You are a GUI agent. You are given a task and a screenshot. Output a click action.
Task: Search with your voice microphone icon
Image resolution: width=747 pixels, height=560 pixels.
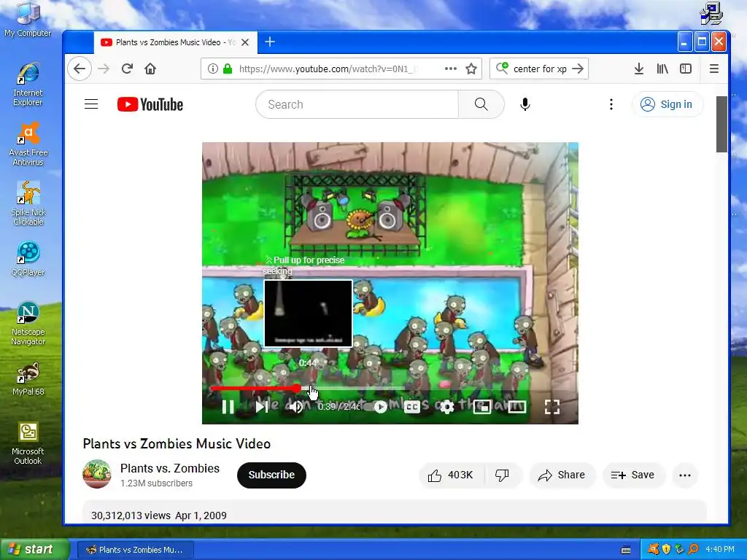(525, 104)
